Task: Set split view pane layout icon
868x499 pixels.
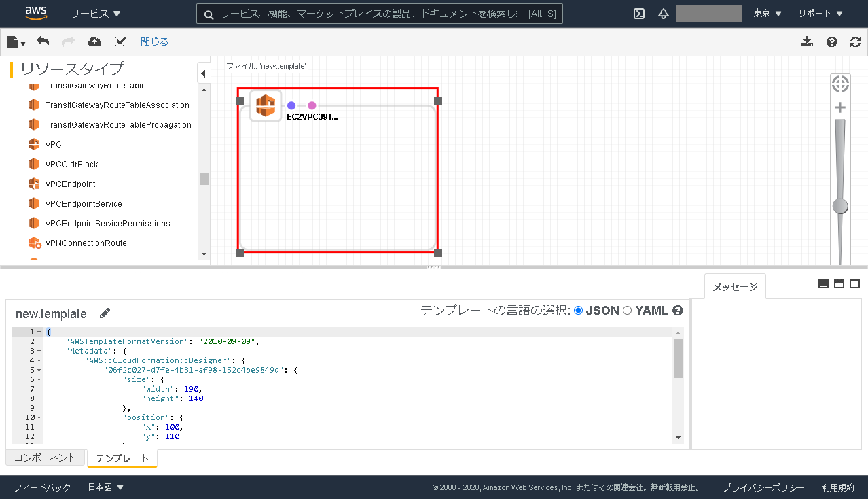Action: [x=839, y=283]
